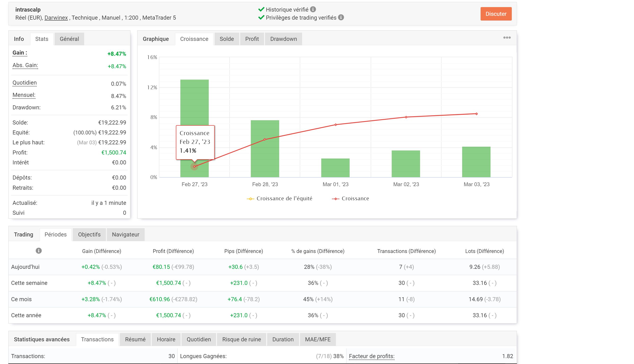Switch to the Drawdown chart tab
Screen dimensions: 634x364
coord(283,39)
